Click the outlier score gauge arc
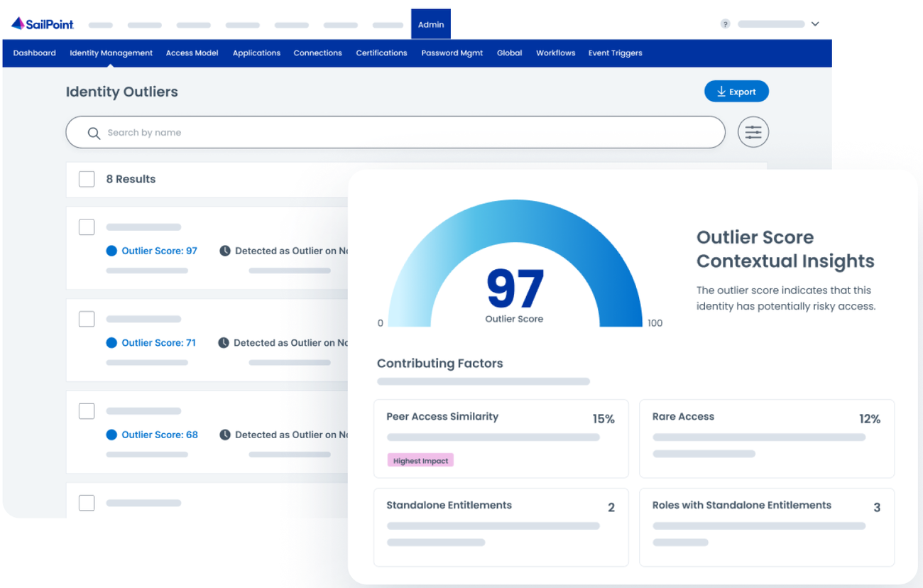The height and width of the screenshot is (588, 923). 515,220
